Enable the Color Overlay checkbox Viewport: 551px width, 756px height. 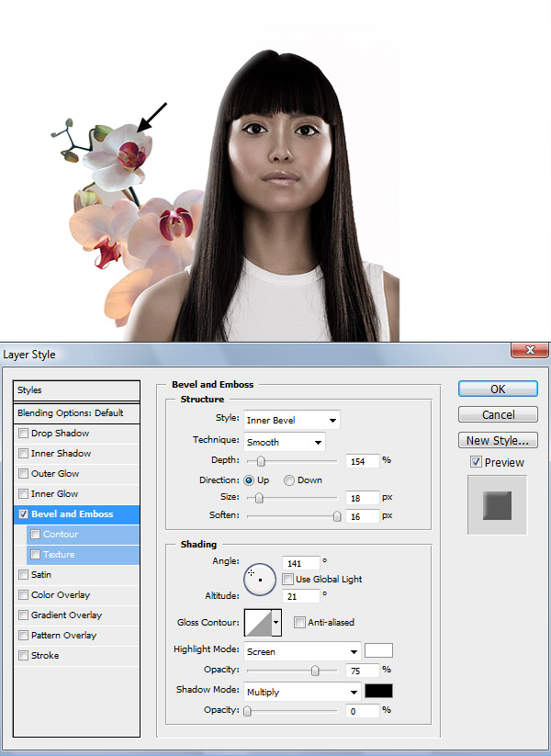click(x=23, y=595)
